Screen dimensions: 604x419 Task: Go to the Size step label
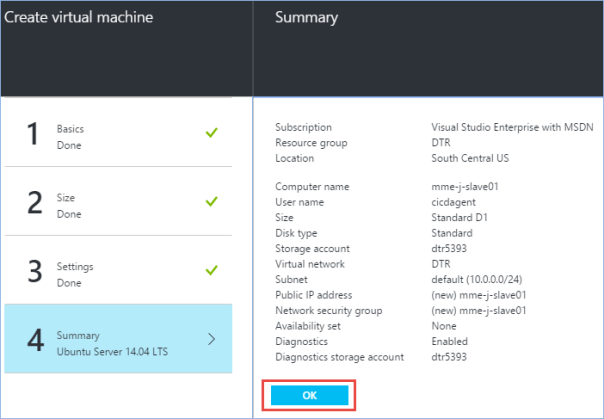pyautogui.click(x=66, y=198)
